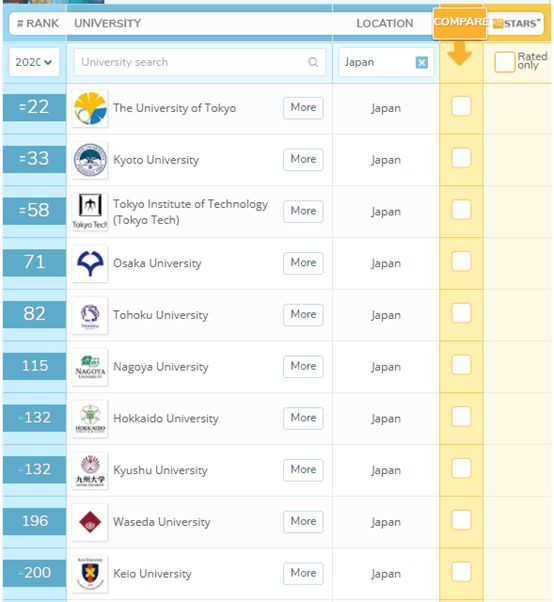This screenshot has height=602, width=554.
Task: Enable the Rated only checkbox
Action: tap(504, 62)
